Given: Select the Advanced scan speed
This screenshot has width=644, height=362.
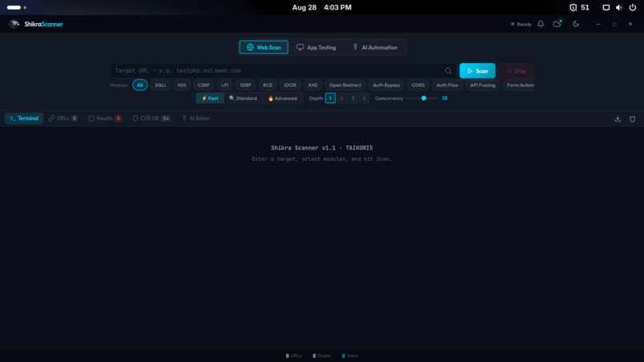Looking at the screenshot, I should [x=282, y=98].
